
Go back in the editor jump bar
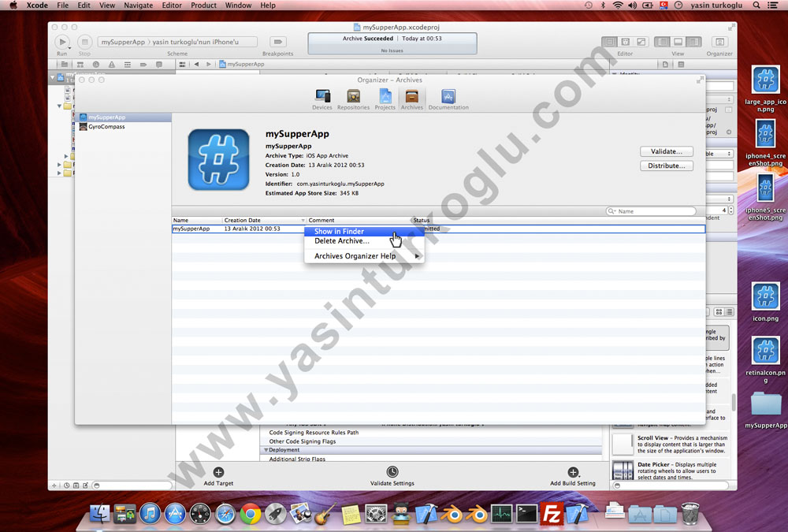pos(196,65)
